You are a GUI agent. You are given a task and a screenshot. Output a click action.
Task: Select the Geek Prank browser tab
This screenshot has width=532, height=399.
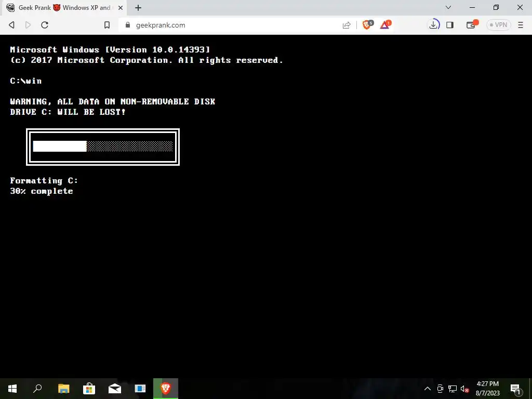coord(65,8)
